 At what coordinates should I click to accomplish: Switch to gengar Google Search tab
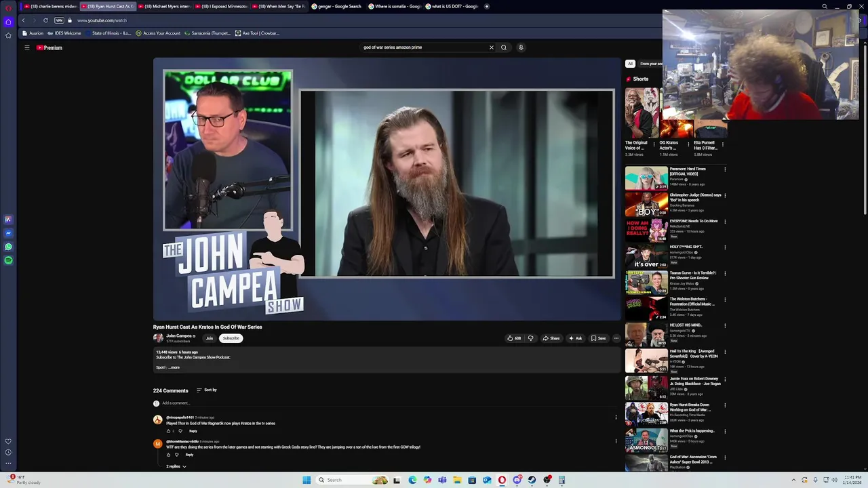[x=336, y=6]
